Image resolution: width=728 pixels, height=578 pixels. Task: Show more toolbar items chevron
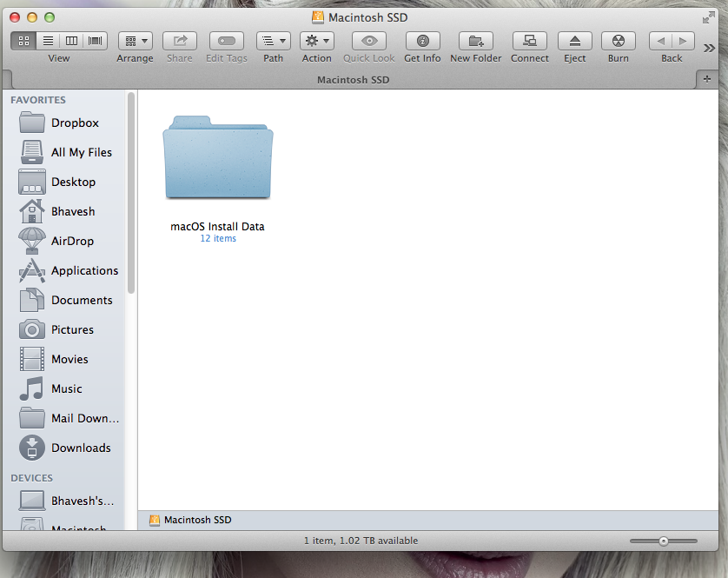[709, 49]
